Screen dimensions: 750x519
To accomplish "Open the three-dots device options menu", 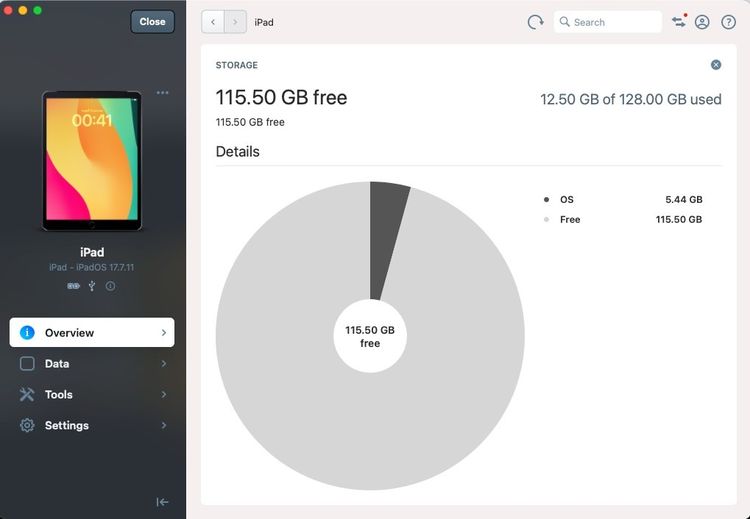I will [163, 92].
